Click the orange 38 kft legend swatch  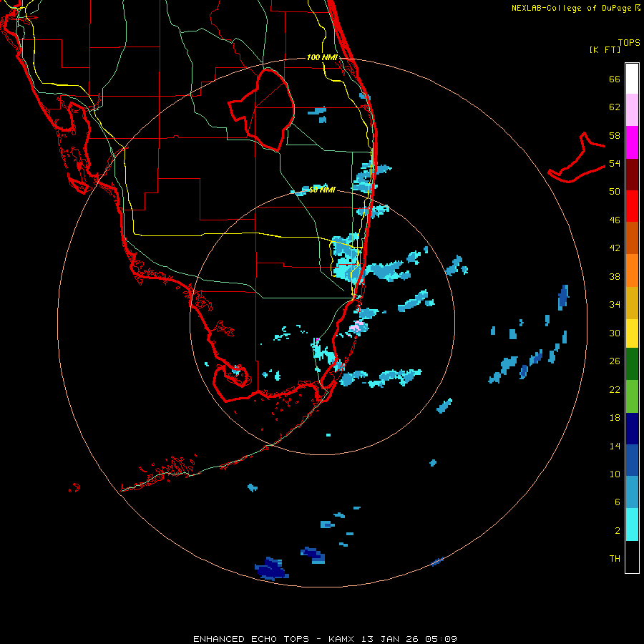(632, 270)
